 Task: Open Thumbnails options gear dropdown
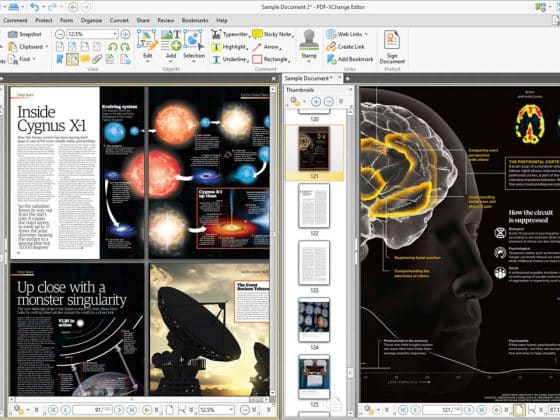click(304, 102)
